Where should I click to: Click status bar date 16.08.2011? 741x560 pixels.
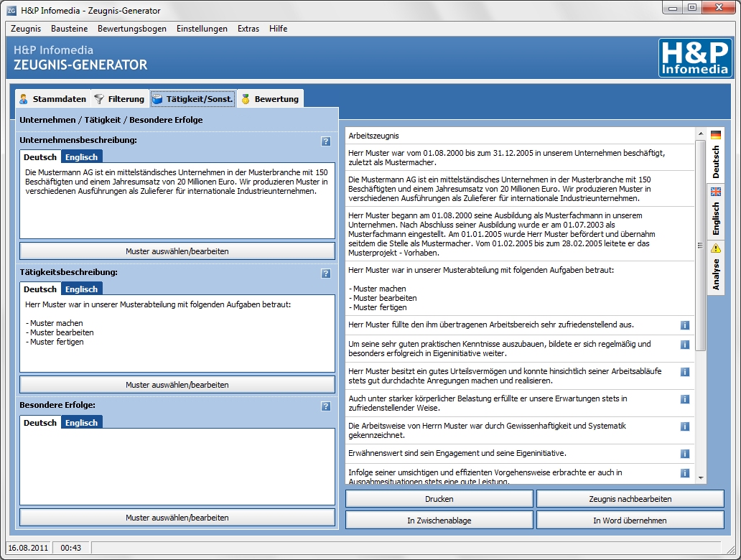pos(28,548)
